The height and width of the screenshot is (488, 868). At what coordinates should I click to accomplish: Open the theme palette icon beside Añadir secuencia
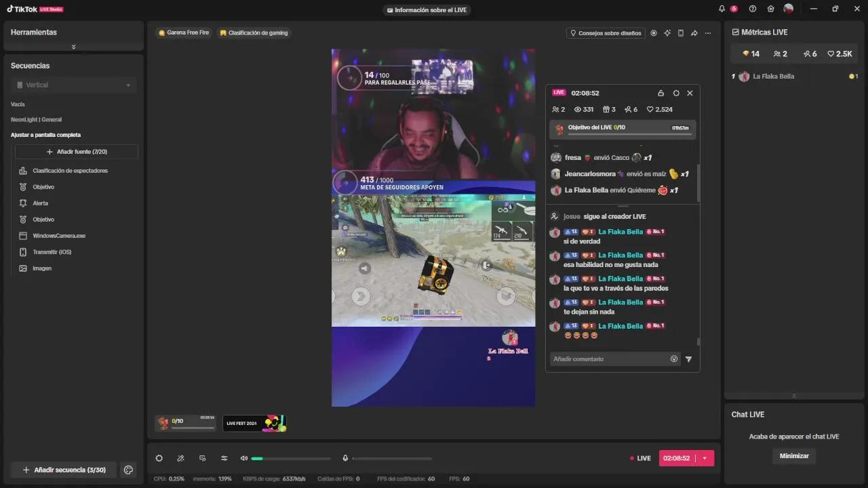(x=128, y=470)
